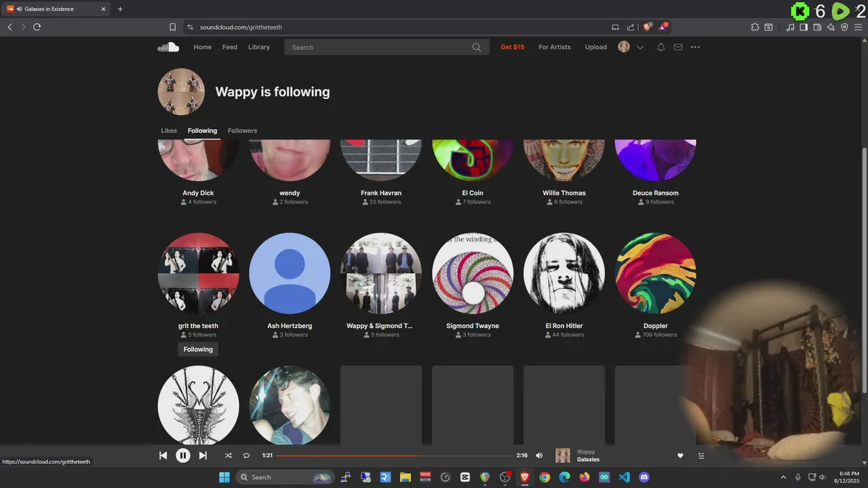Open the For Artists link
The height and width of the screenshot is (488, 868).
555,47
